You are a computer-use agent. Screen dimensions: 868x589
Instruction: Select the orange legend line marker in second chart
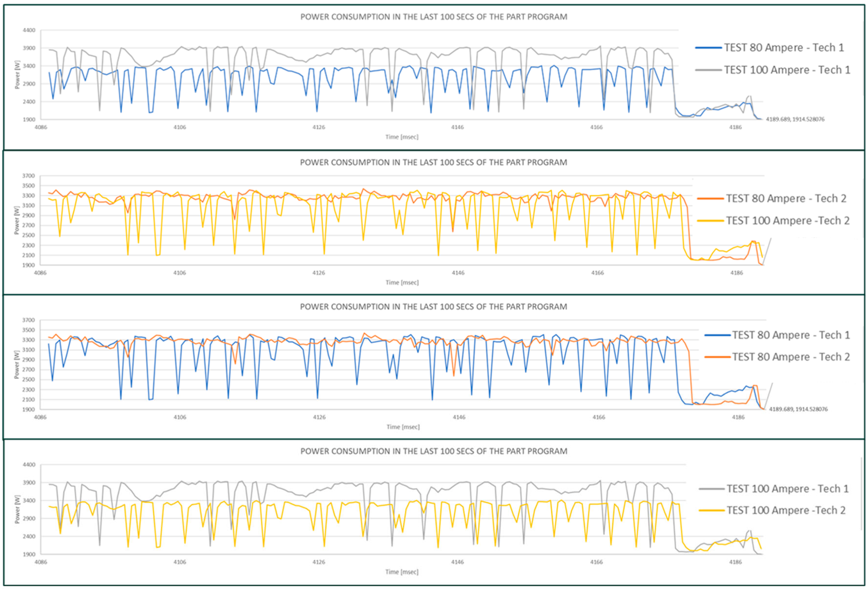click(x=710, y=198)
